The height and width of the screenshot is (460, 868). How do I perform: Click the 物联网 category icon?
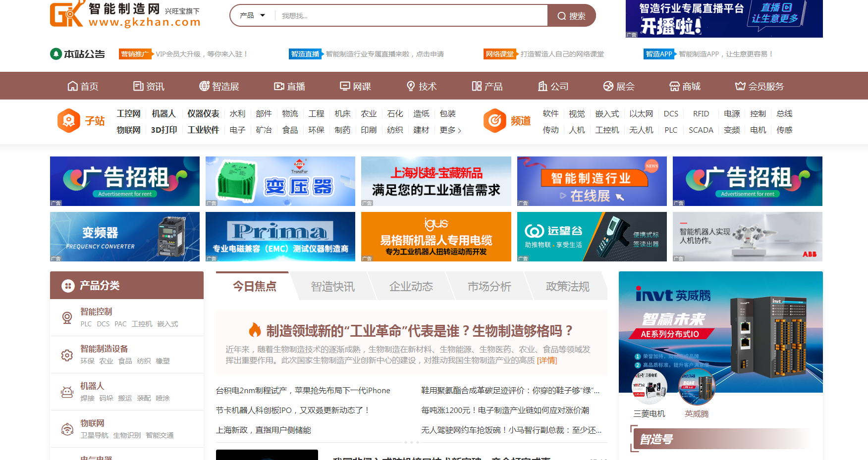(x=67, y=429)
